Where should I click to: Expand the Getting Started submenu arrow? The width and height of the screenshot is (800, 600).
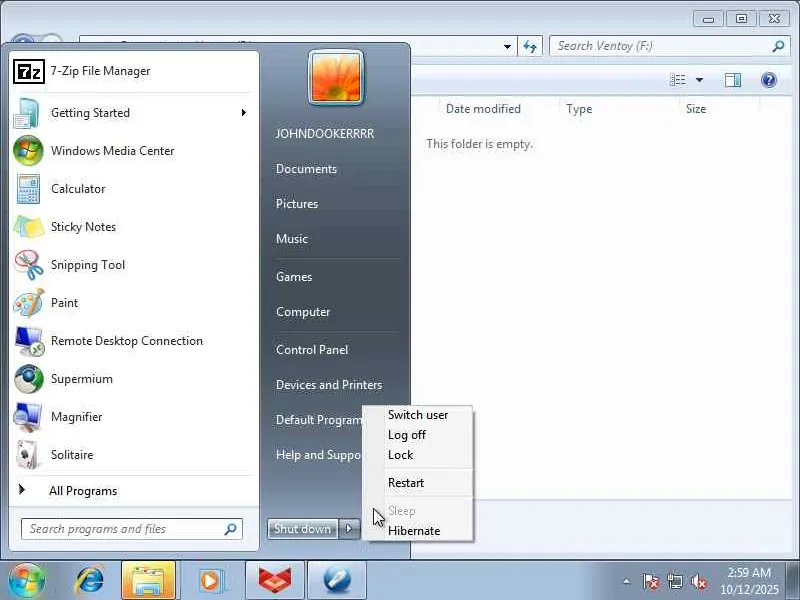(x=244, y=113)
